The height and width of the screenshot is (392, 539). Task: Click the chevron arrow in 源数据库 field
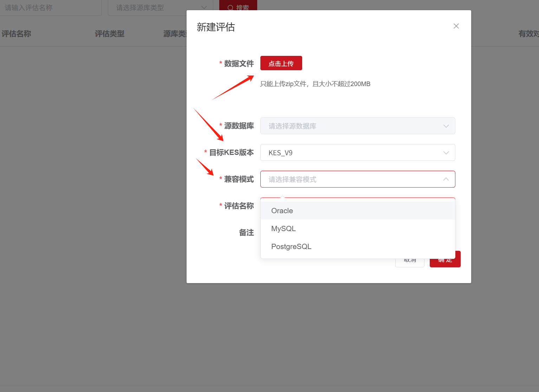click(x=446, y=126)
